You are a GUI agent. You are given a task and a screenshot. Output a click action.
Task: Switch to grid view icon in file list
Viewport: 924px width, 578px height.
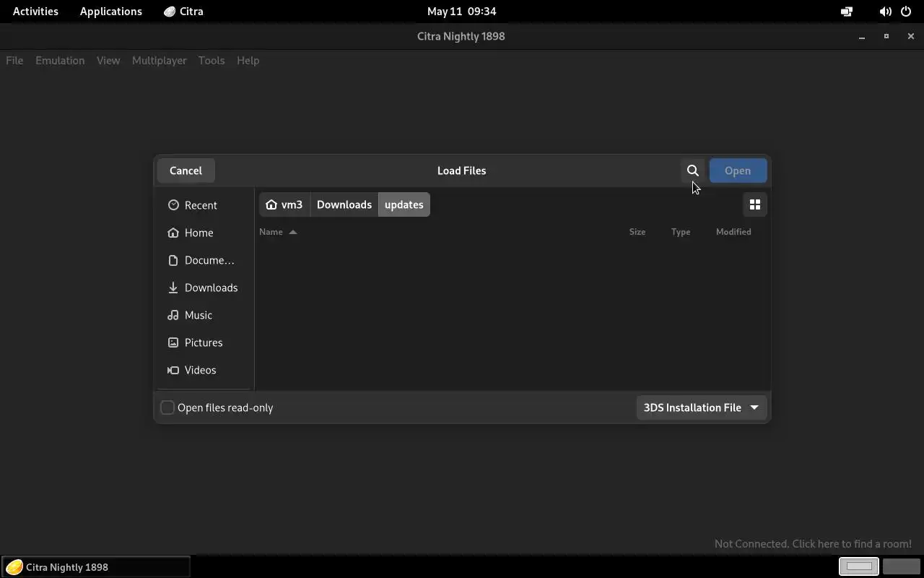coord(754,204)
